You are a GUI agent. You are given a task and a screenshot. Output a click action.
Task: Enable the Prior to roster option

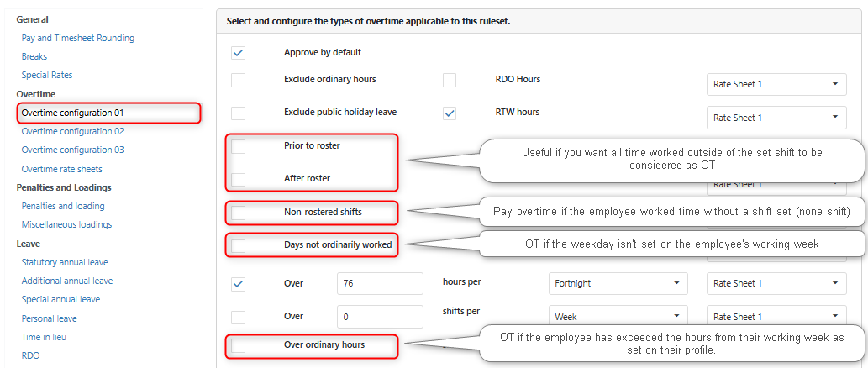click(x=239, y=146)
